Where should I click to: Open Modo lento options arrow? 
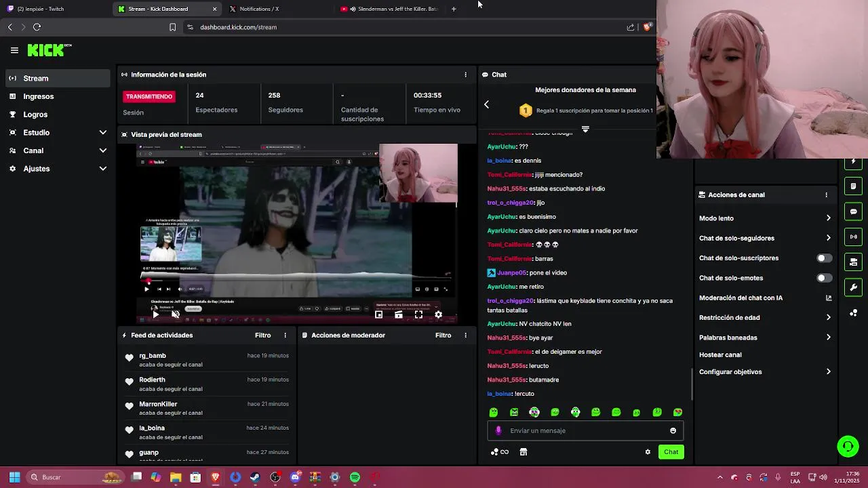[x=828, y=218]
